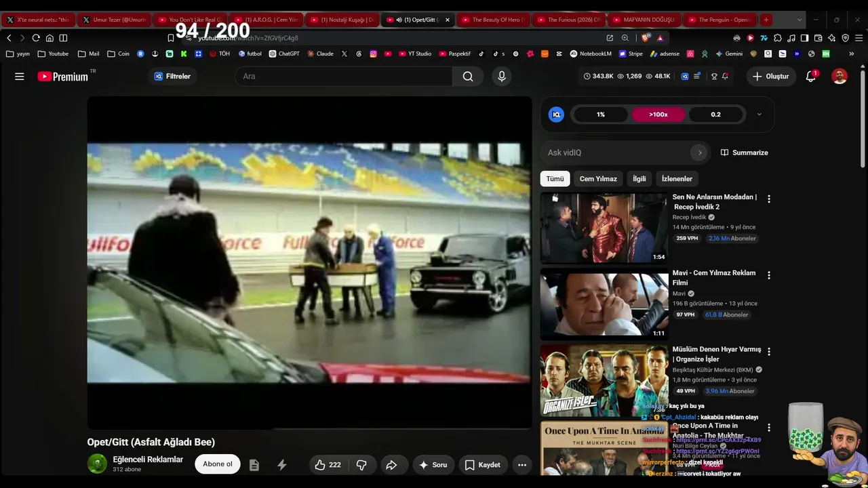Image resolution: width=868 pixels, height=488 pixels.
Task: Open the Mavi Cem Yılmaz Reklam thumbnail
Action: (x=604, y=304)
